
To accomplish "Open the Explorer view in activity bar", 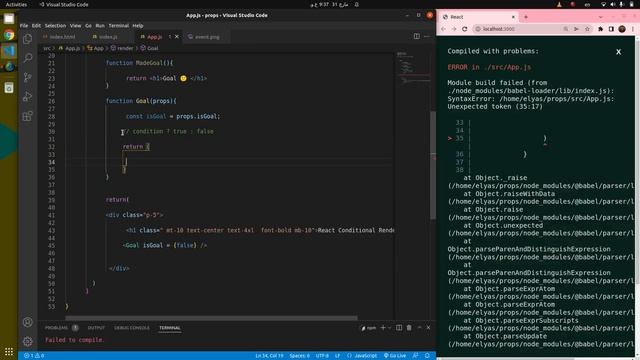I will (x=28, y=39).
